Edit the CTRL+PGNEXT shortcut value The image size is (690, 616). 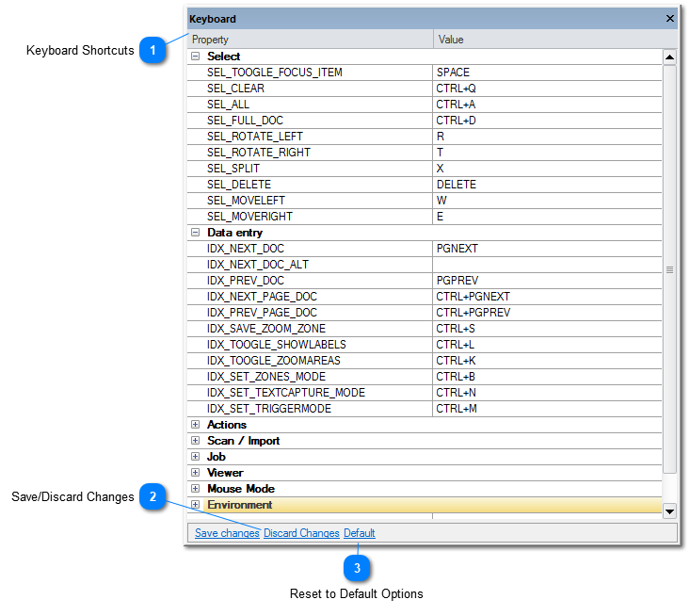(548, 297)
